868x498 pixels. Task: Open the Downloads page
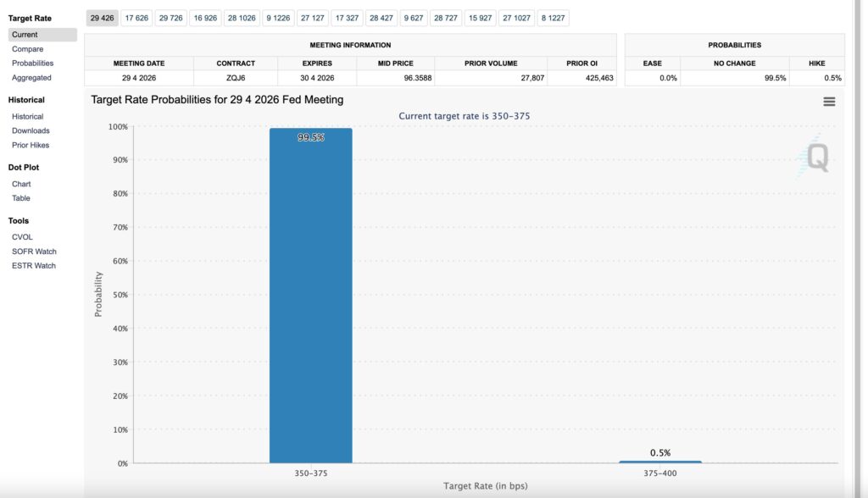point(31,131)
